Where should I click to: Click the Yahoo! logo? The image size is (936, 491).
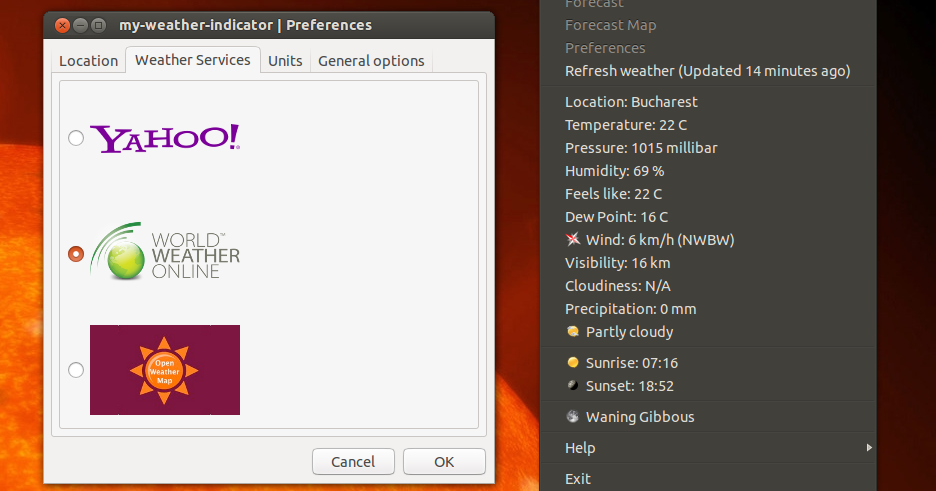click(165, 138)
